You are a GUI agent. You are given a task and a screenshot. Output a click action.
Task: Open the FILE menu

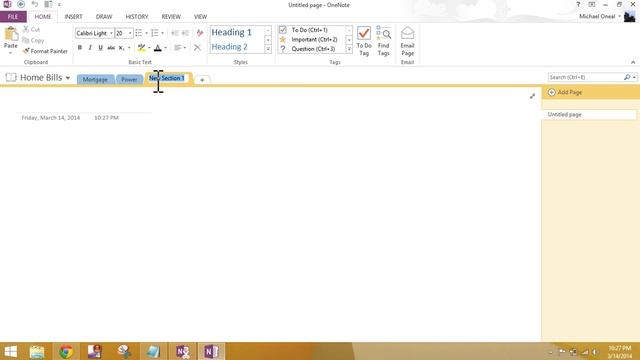pos(13,17)
